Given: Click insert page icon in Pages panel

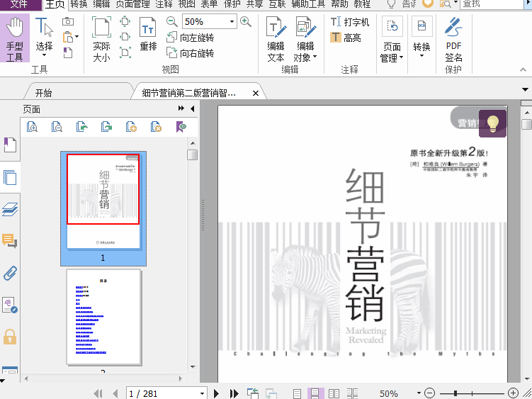Looking at the screenshot, I should [131, 127].
